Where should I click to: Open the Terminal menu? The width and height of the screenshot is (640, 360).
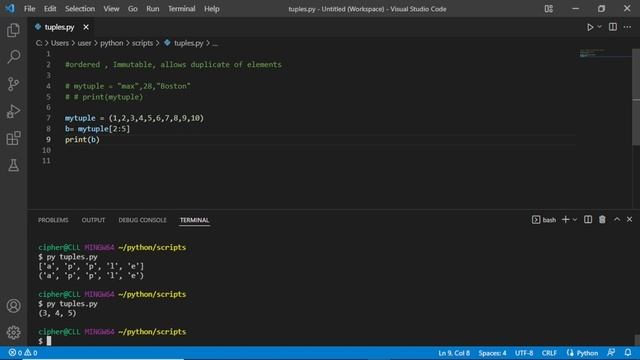[182, 9]
